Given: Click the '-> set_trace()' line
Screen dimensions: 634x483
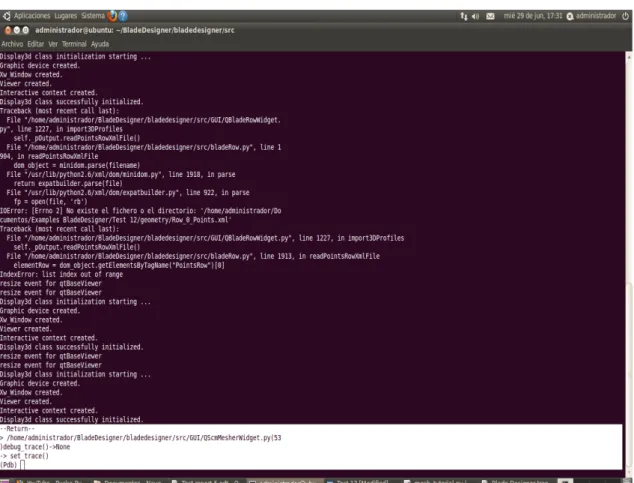Looking at the screenshot, I should pos(24,456).
